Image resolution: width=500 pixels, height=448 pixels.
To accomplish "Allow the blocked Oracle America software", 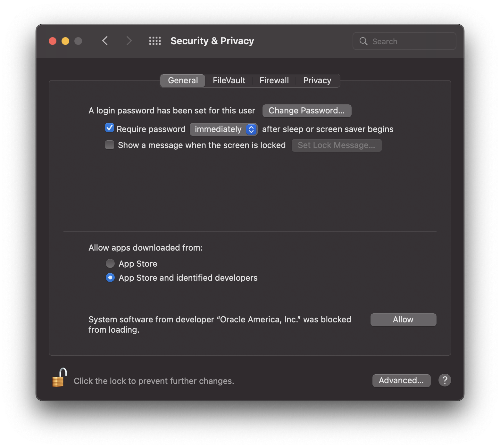I will (403, 319).
